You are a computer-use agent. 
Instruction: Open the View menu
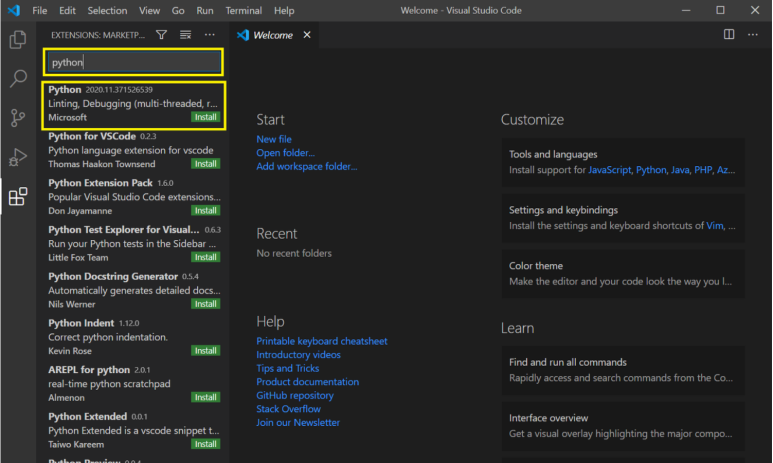(149, 10)
